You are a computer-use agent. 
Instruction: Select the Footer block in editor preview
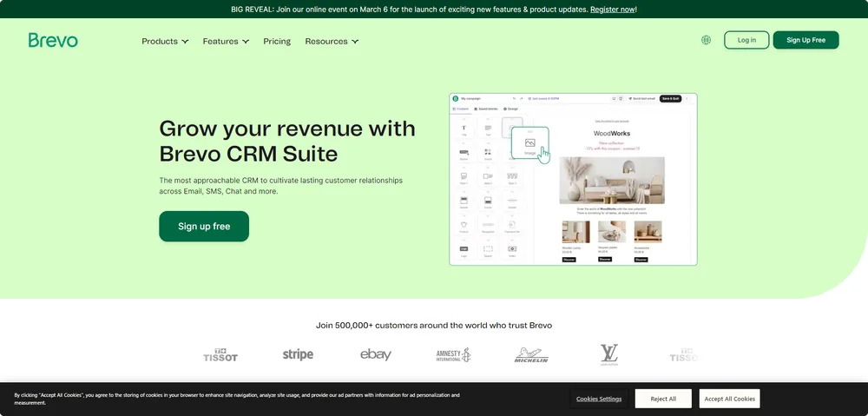tap(488, 202)
